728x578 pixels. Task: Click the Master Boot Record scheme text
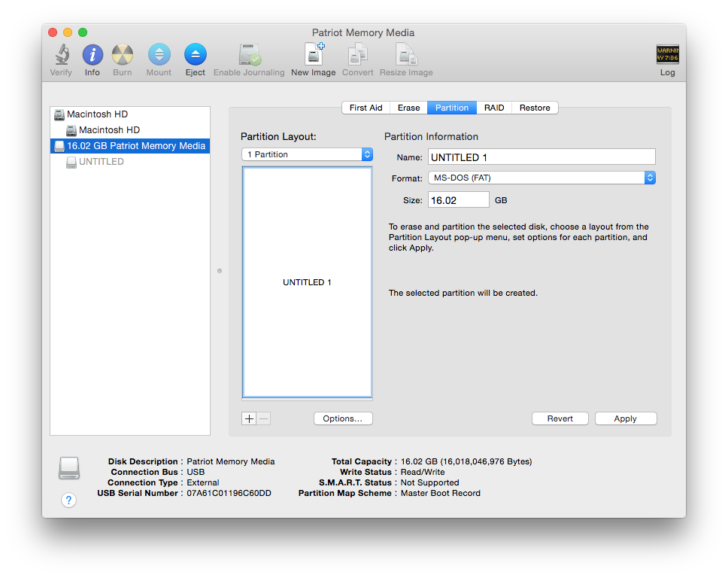pyautogui.click(x=441, y=493)
